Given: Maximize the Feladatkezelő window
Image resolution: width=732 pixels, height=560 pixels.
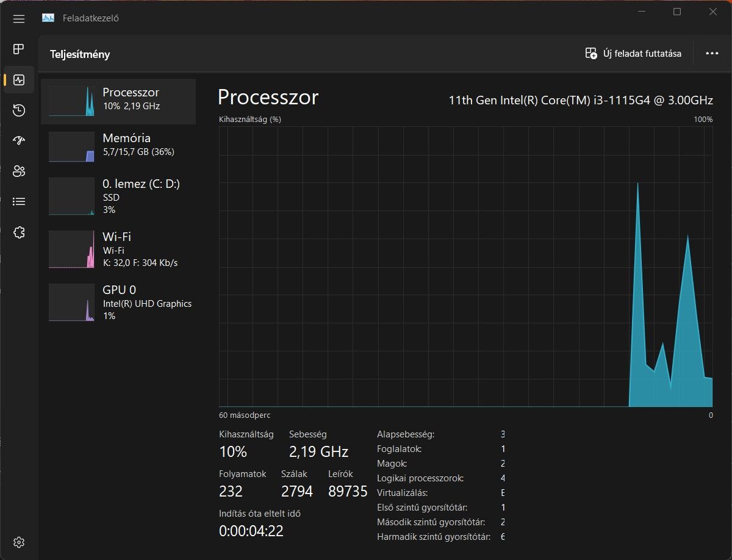Looking at the screenshot, I should 677,12.
